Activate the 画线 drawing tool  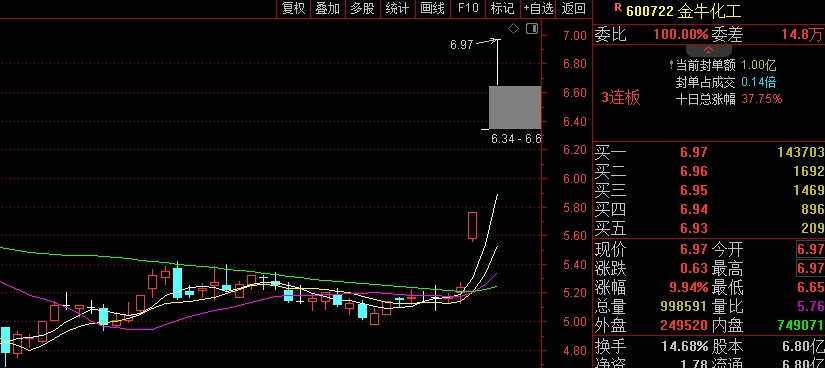[x=432, y=8]
